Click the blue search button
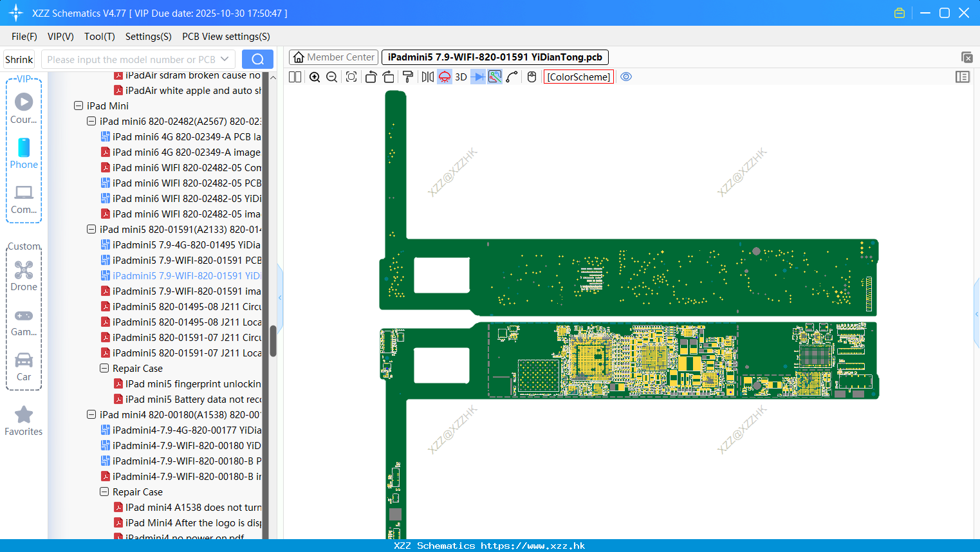Viewport: 980px width, 552px height. point(257,59)
